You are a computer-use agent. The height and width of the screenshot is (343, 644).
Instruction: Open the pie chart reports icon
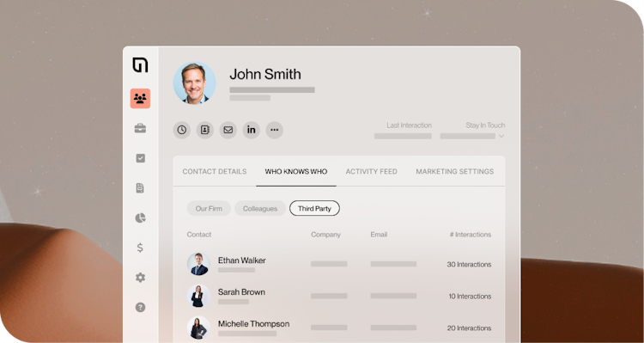140,218
